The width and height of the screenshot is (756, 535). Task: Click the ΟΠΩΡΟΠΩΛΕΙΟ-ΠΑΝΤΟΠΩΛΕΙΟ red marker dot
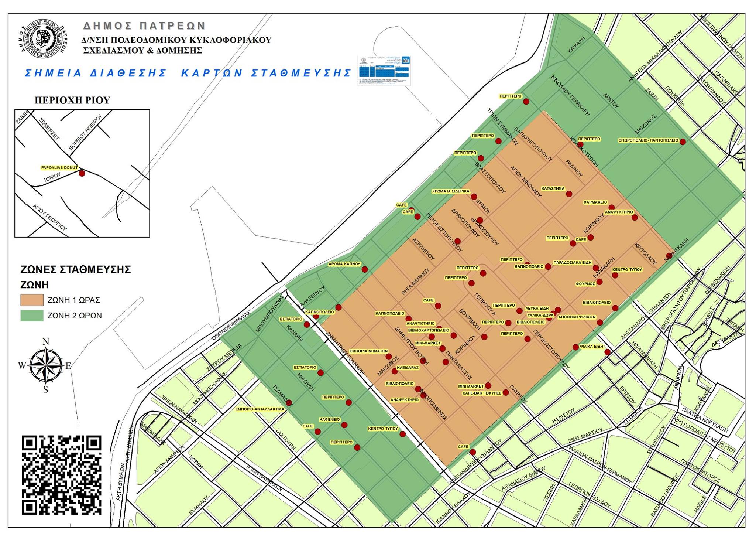tap(683, 142)
